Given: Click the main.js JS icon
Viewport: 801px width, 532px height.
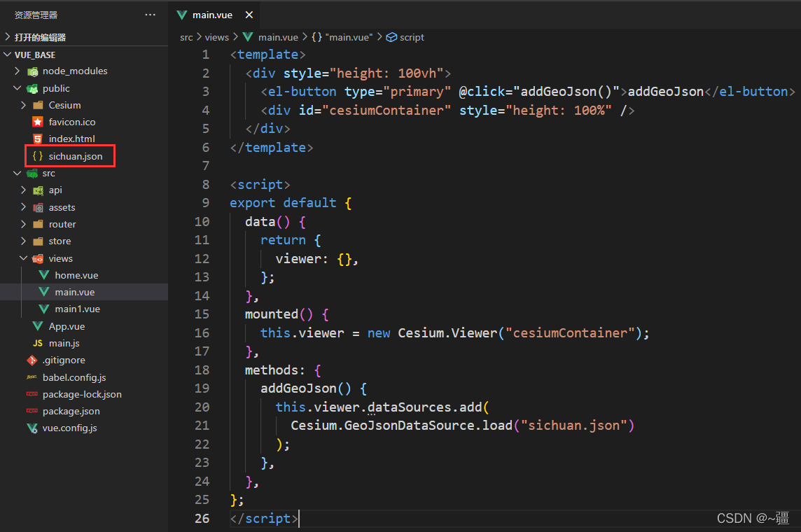Looking at the screenshot, I should click(38, 343).
